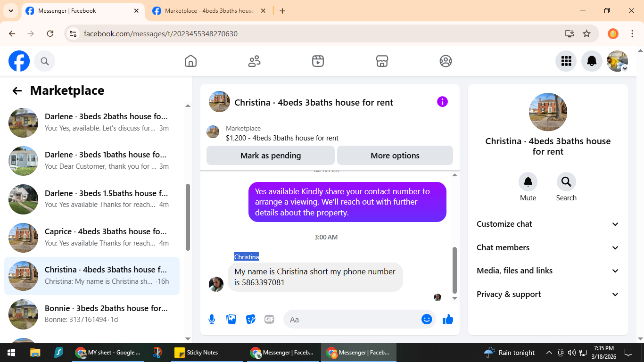Click the Facebook logo icon

19,61
